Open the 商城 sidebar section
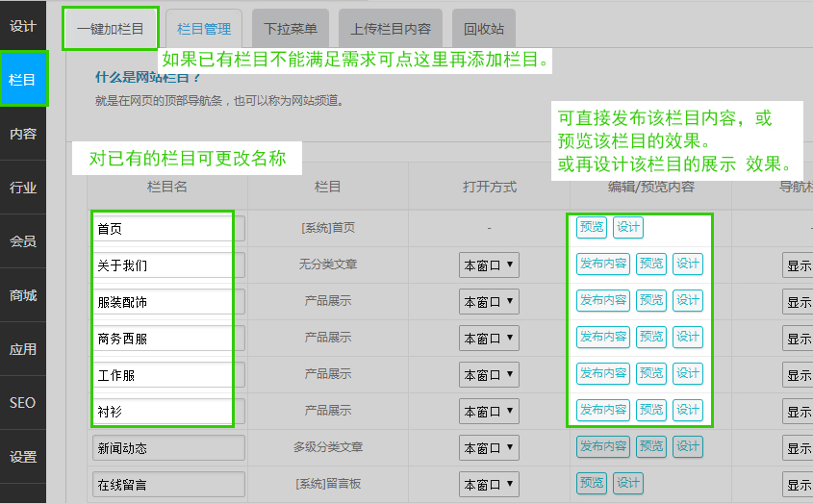This screenshot has width=813, height=504. tap(22, 295)
